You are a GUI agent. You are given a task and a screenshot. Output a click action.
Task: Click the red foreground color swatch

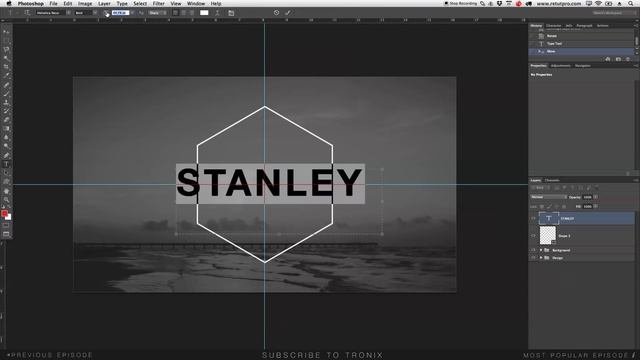4,213
